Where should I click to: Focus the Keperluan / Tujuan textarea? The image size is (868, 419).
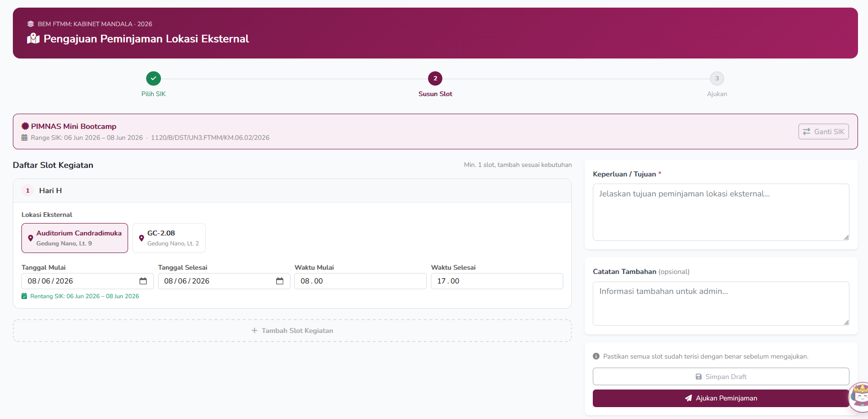click(721, 212)
